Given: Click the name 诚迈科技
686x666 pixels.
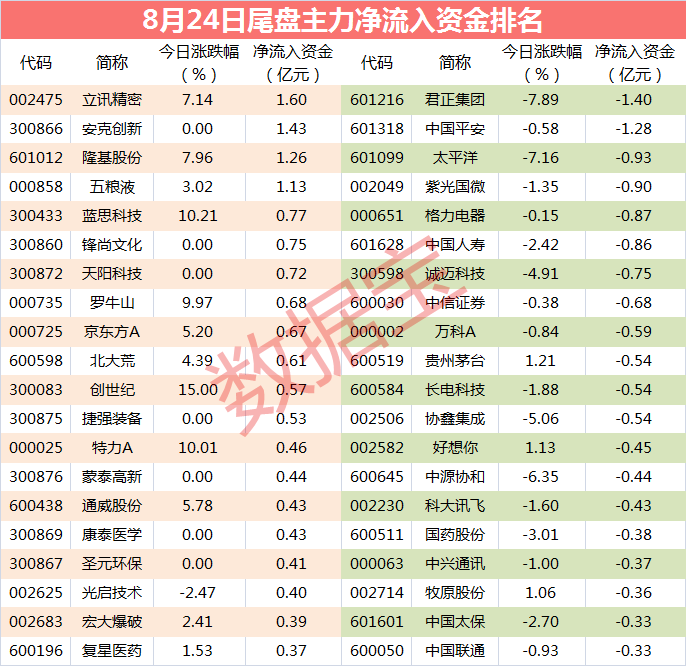Looking at the screenshot, I should point(455,273).
